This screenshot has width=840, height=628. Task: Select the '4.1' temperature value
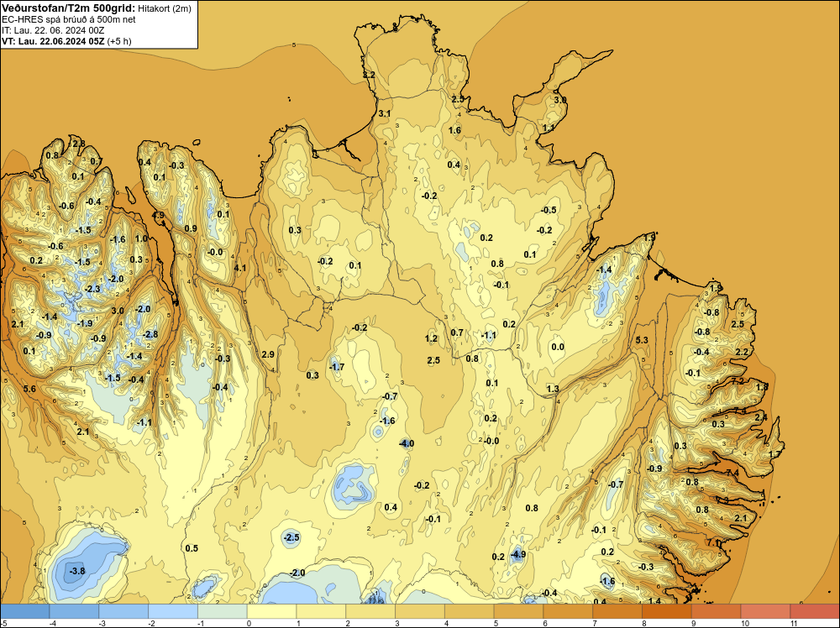point(240,268)
